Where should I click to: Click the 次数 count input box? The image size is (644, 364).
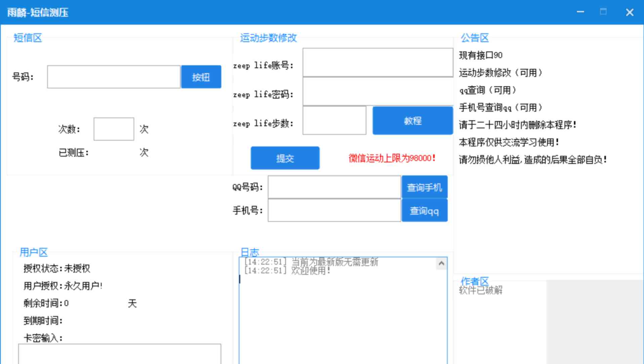click(x=114, y=129)
